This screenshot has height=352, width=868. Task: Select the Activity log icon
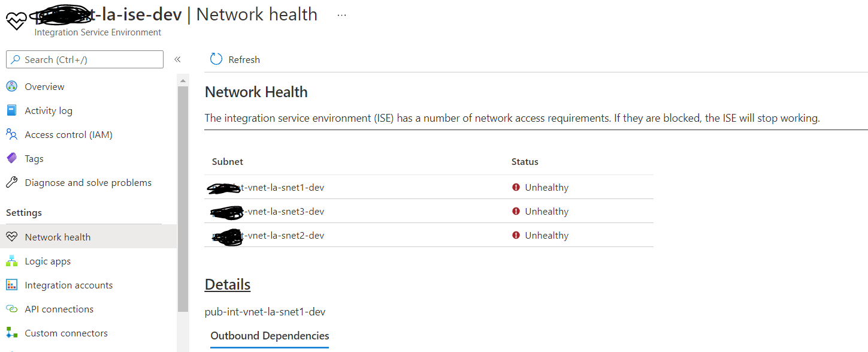pos(13,110)
